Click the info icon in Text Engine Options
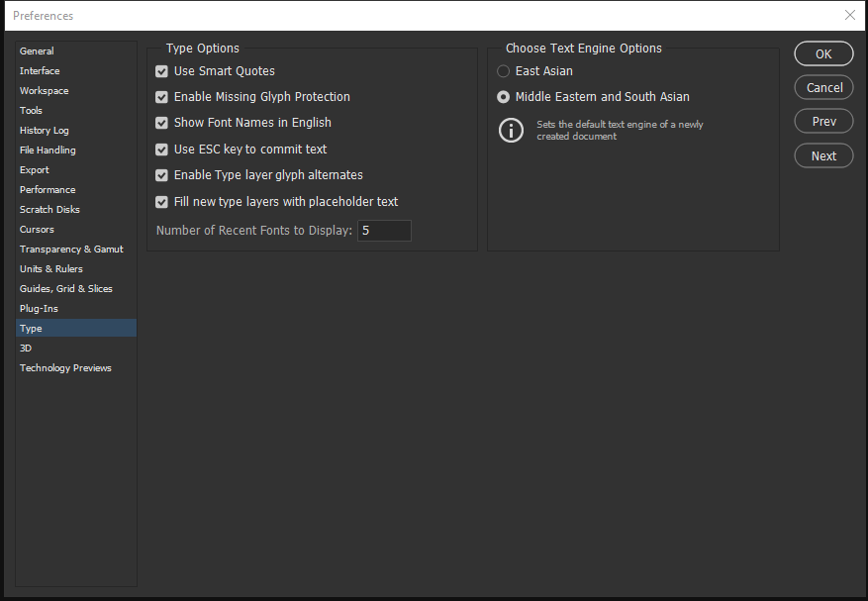Screen dimensions: 868x601 tap(511, 130)
